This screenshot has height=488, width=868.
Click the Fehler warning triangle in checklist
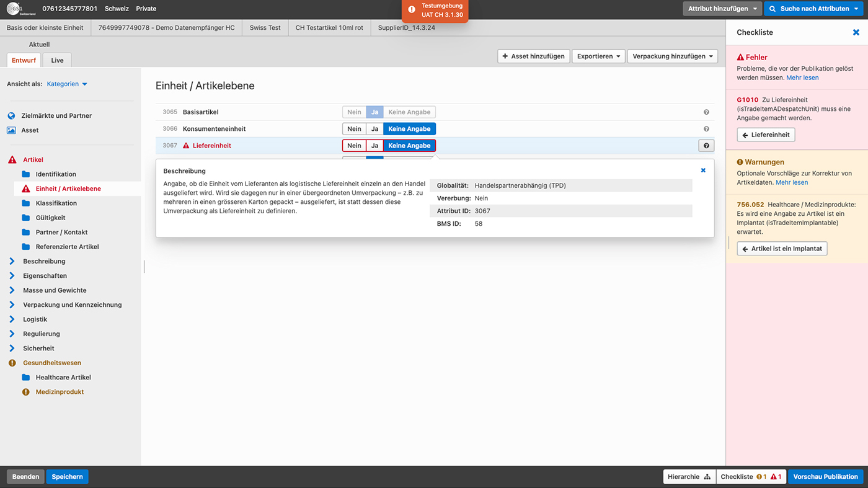click(740, 57)
